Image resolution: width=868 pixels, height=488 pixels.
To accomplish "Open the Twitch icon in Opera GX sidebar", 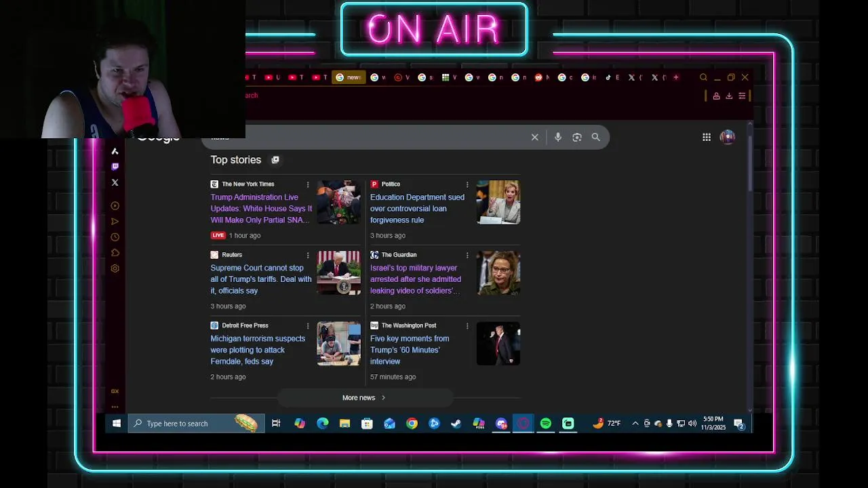I will coord(115,166).
